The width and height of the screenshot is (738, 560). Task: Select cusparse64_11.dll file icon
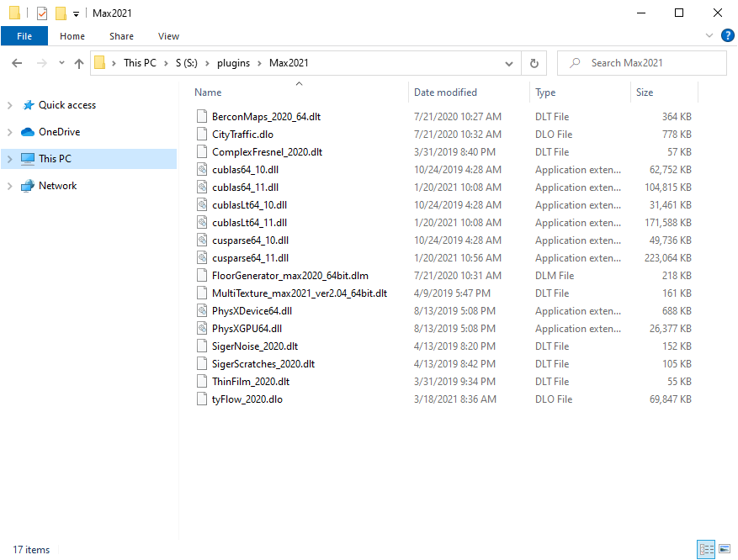tap(202, 257)
